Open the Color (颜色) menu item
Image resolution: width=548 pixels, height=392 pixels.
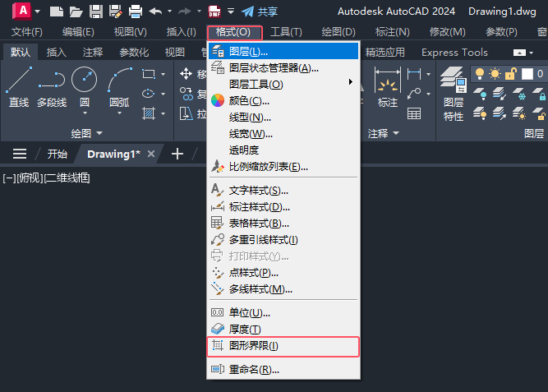click(283, 101)
